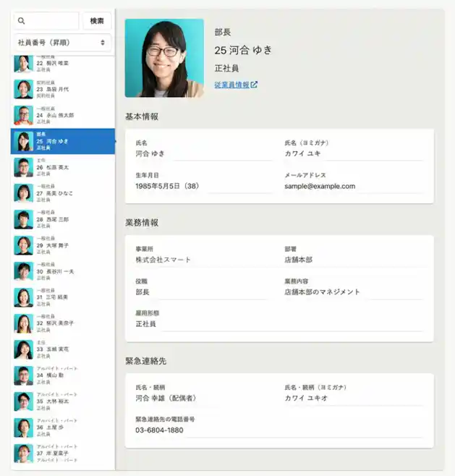
Task: Click the header name 25 河合 ゆき
Action: coord(243,50)
